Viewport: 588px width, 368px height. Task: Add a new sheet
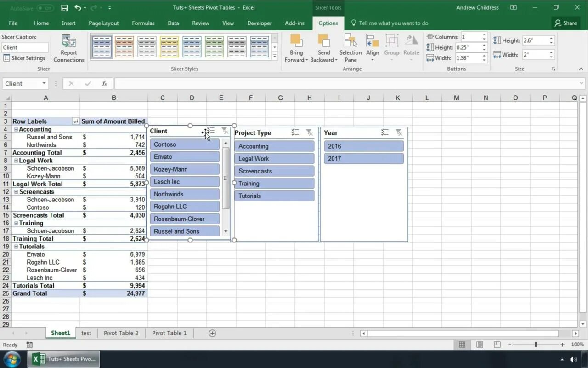tap(212, 333)
